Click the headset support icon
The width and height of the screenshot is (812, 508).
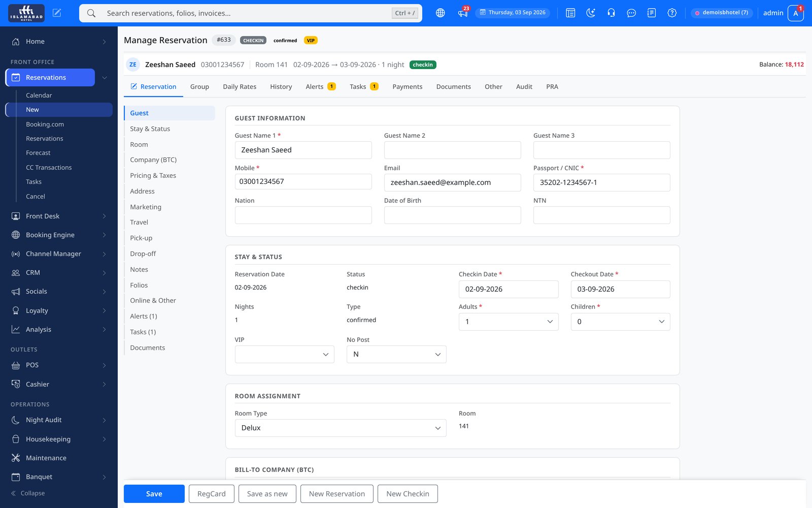[611, 13]
